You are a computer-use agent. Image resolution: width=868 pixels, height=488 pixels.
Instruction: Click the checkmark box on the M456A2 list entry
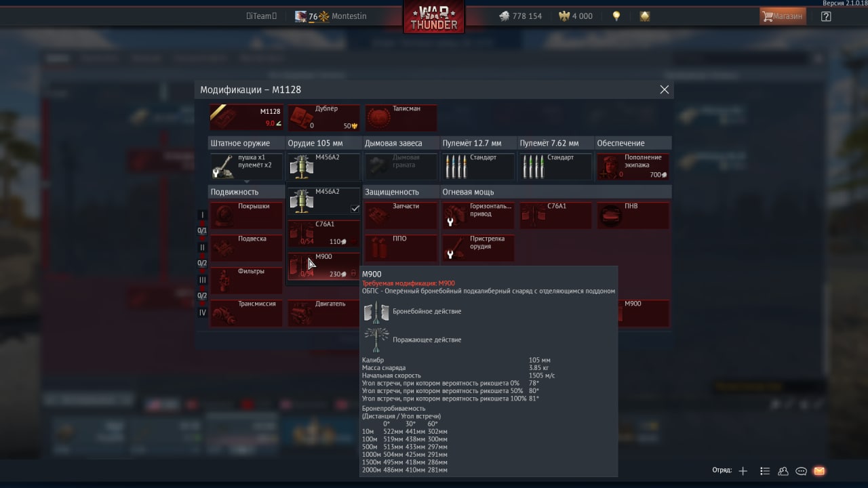tap(355, 209)
